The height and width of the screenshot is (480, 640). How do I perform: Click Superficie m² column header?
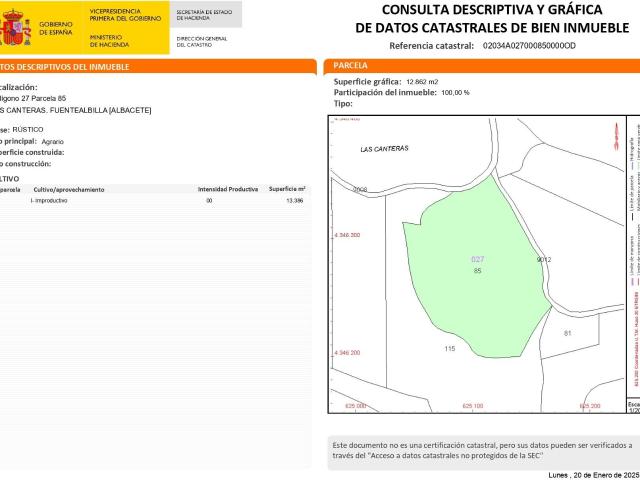pyautogui.click(x=287, y=189)
